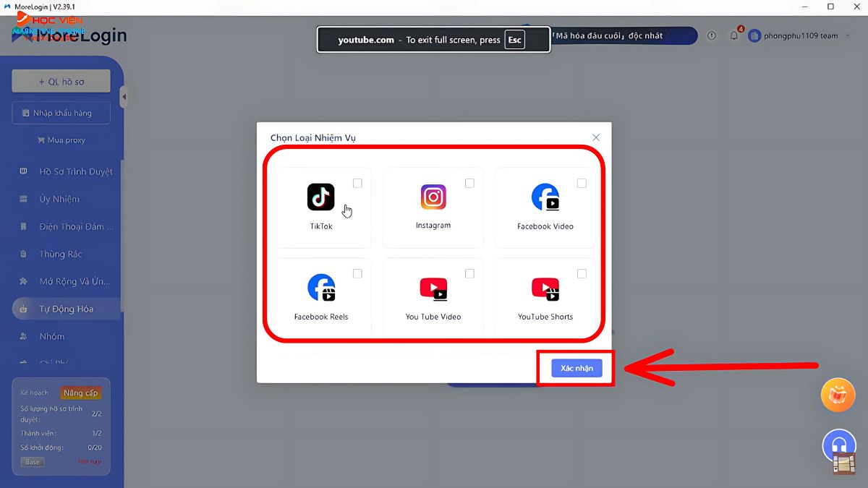Viewport: 868px width, 488px height.
Task: Tick the Instagram task checkbox
Action: pyautogui.click(x=469, y=184)
